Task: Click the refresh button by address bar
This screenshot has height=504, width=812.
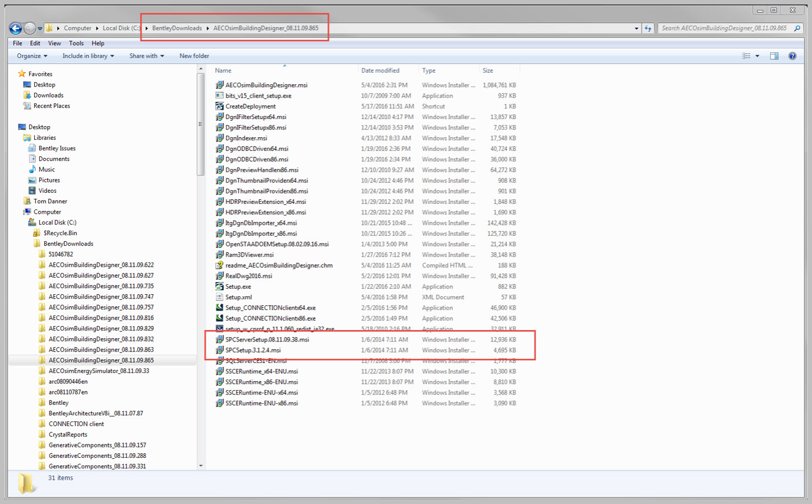Action: click(x=648, y=28)
